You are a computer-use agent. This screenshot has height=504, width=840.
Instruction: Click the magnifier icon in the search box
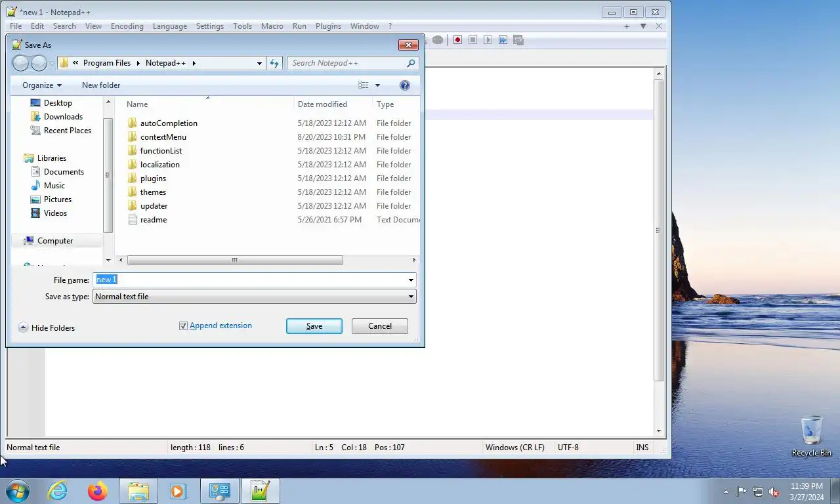(x=411, y=63)
